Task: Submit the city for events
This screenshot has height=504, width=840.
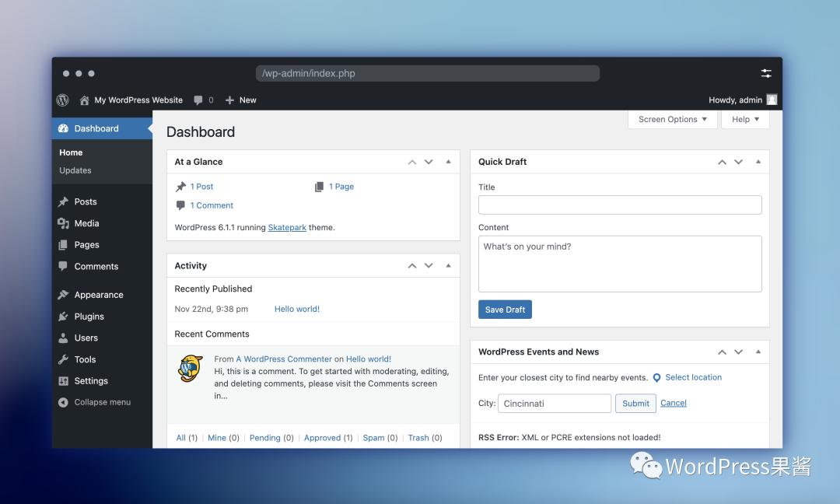Action: click(x=635, y=404)
